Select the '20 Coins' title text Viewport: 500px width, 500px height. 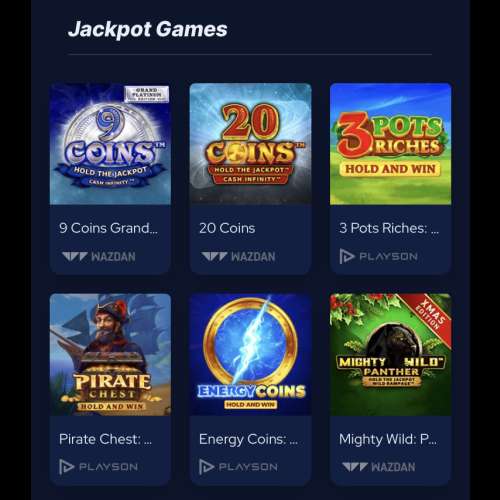click(227, 228)
